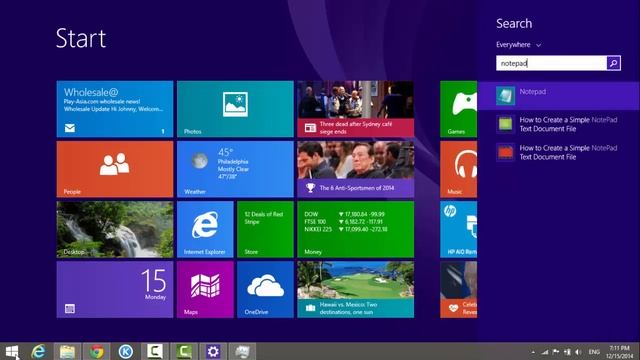Launch Google Chrome from the taskbar

(97, 351)
